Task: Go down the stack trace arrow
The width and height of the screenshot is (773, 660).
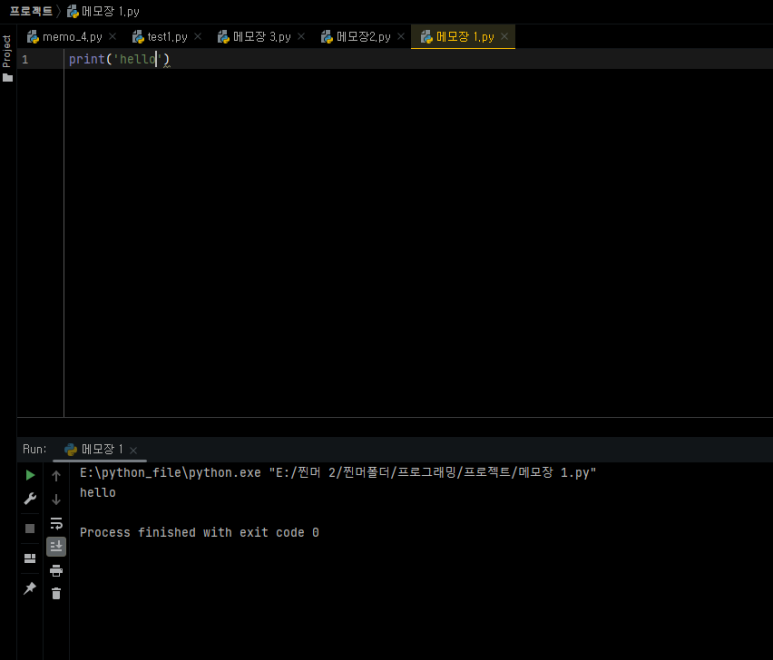Action: point(56,499)
